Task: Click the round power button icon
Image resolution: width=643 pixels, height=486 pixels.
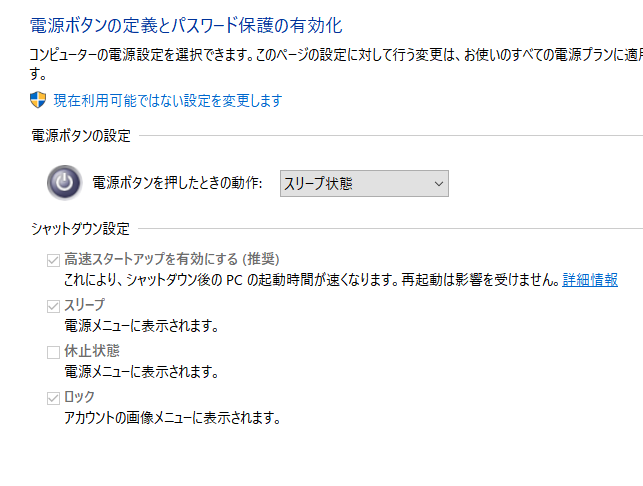Action: tap(64, 183)
